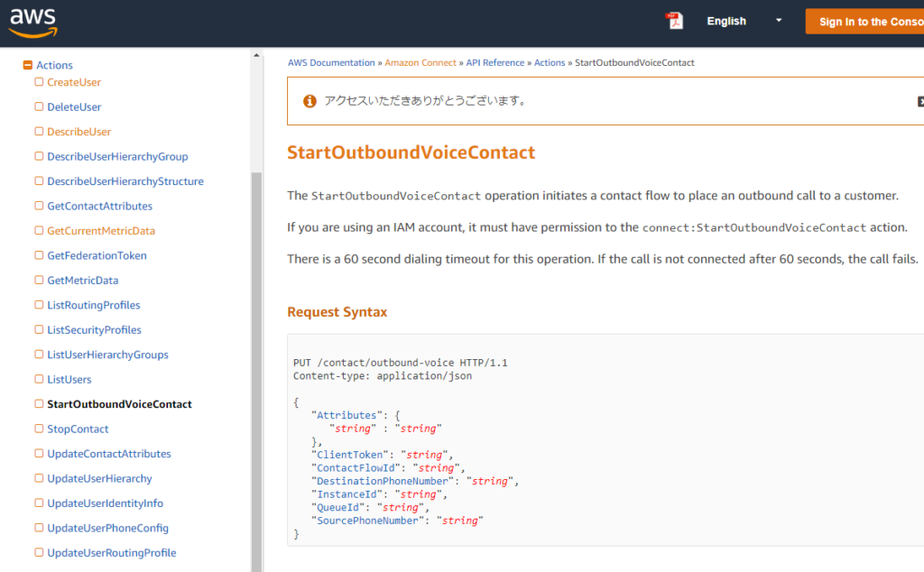Click the box icon beside ListUserHierarchyGroups
This screenshot has width=924, height=572.
click(x=39, y=354)
